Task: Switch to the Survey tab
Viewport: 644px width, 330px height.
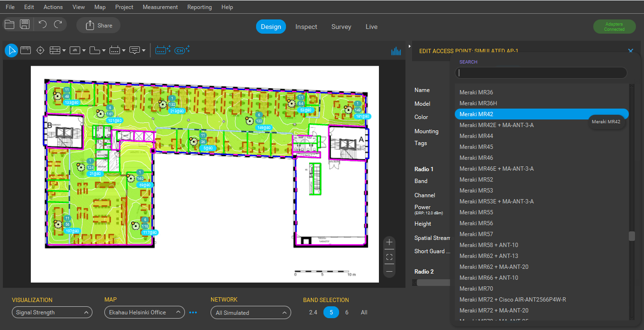Action: click(x=341, y=27)
